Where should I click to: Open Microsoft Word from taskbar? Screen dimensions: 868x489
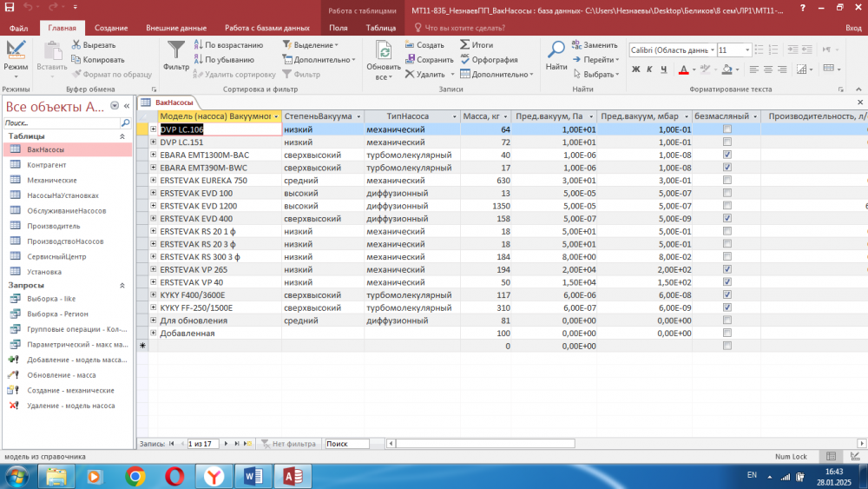point(254,476)
